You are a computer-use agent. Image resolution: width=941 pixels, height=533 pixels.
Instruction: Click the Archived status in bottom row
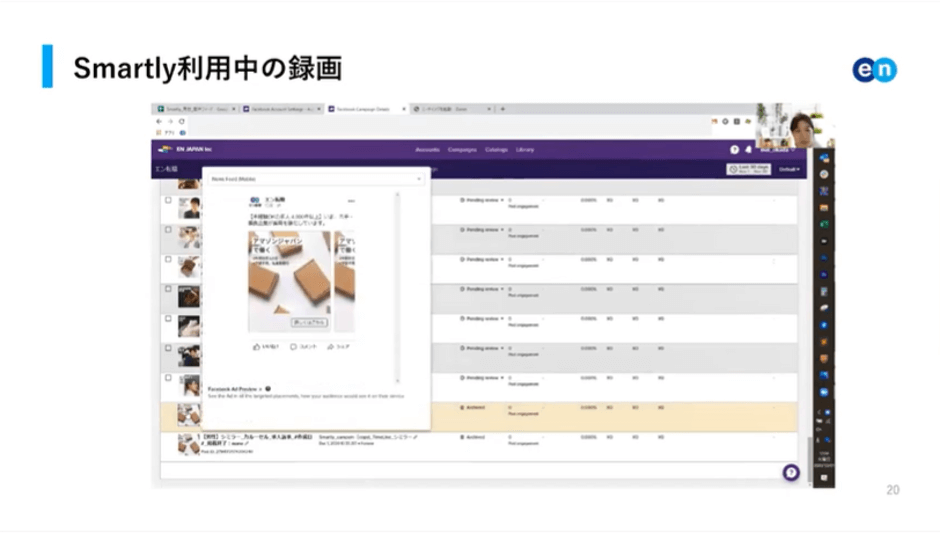click(473, 437)
